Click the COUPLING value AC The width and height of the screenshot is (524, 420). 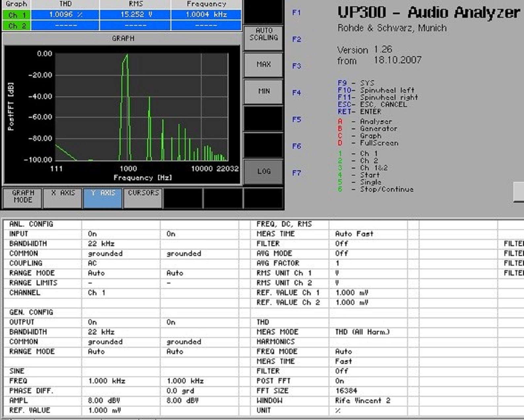(x=92, y=263)
